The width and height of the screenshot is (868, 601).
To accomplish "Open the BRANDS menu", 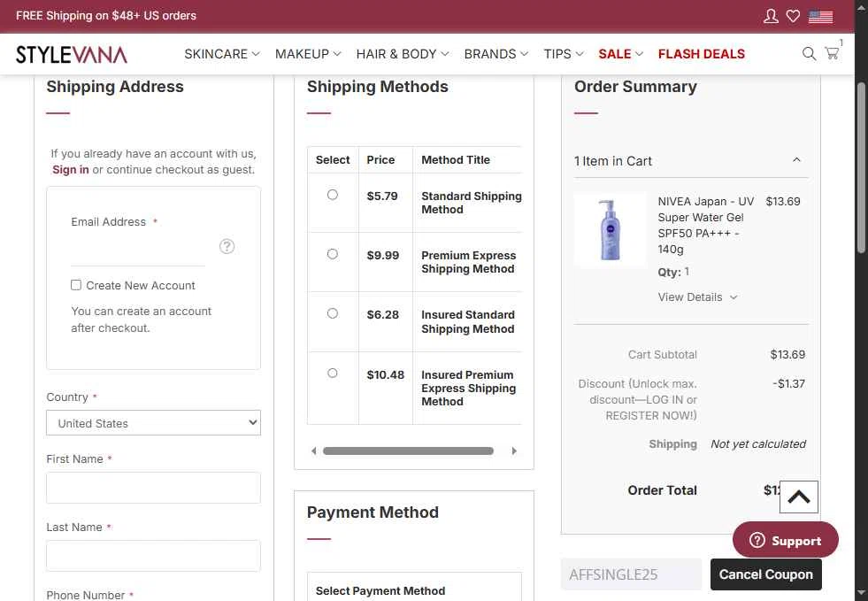I will (x=496, y=54).
